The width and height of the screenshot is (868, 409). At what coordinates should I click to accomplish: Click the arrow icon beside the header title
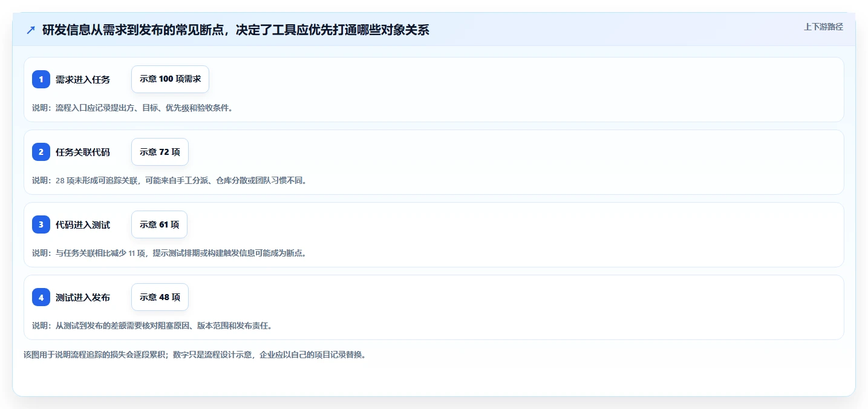(31, 30)
